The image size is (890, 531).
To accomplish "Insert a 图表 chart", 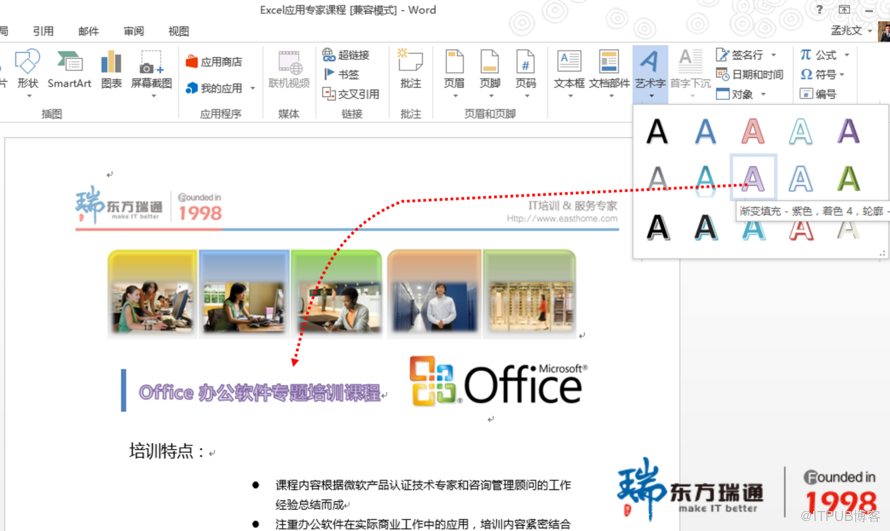I will tap(111, 71).
